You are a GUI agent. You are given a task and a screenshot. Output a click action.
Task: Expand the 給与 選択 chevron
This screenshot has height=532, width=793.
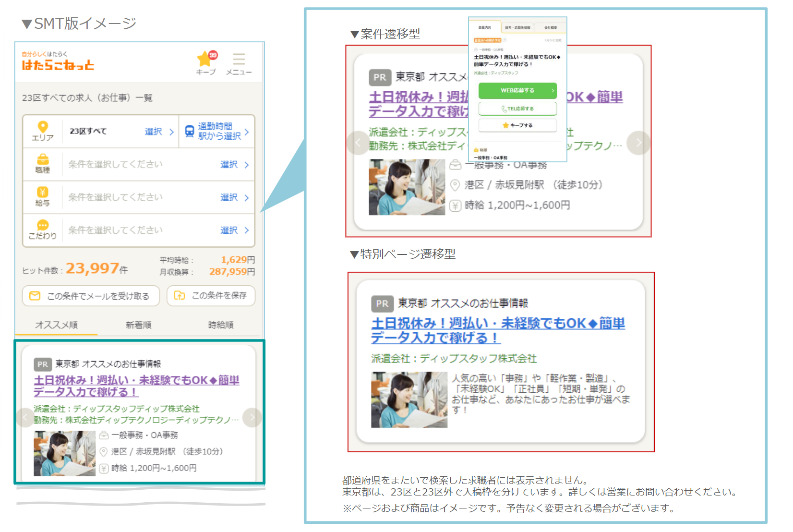(x=247, y=197)
